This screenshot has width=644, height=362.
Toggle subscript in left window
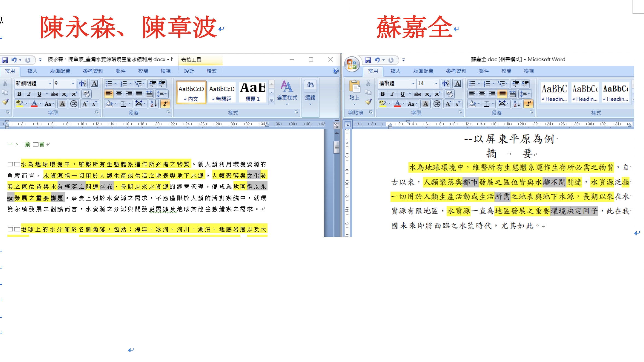tap(64, 94)
